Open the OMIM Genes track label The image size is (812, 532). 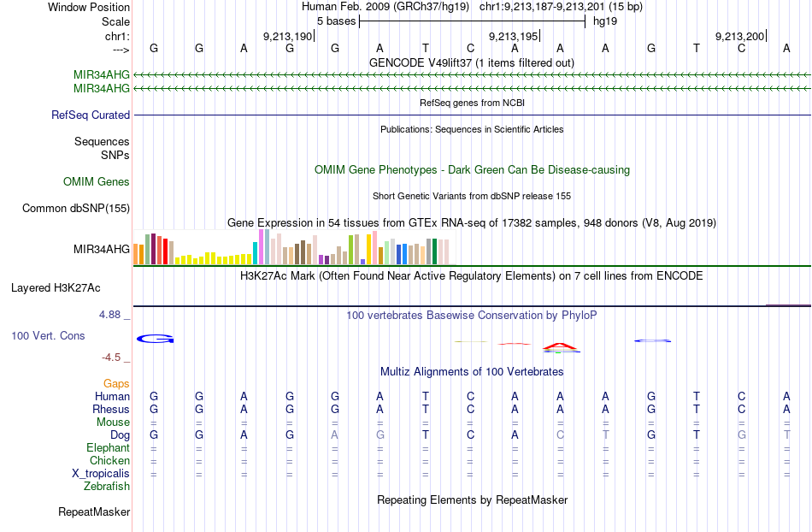point(97,182)
